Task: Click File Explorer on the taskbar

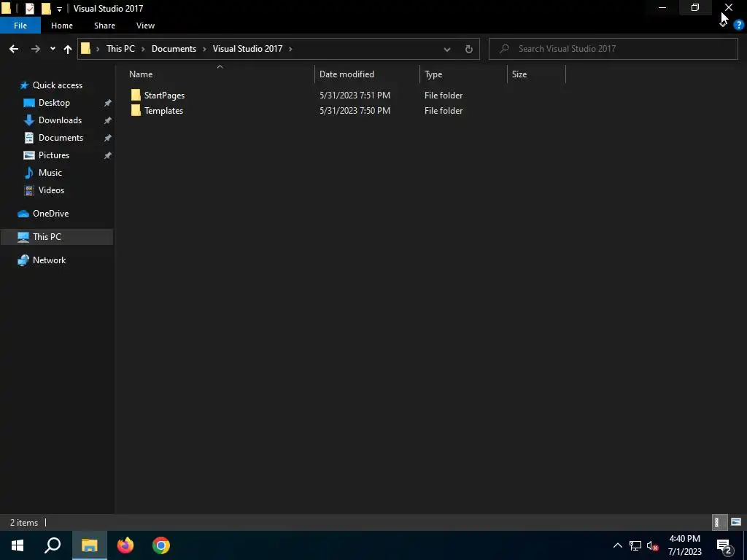Action: (x=89, y=545)
